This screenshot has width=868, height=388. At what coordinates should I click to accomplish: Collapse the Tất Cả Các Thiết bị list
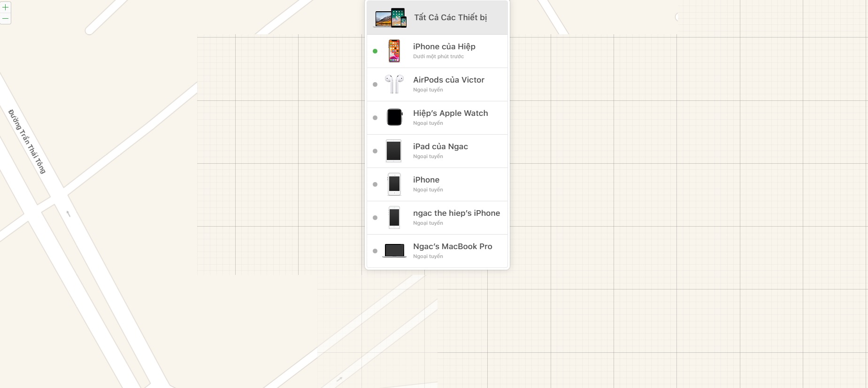click(438, 18)
